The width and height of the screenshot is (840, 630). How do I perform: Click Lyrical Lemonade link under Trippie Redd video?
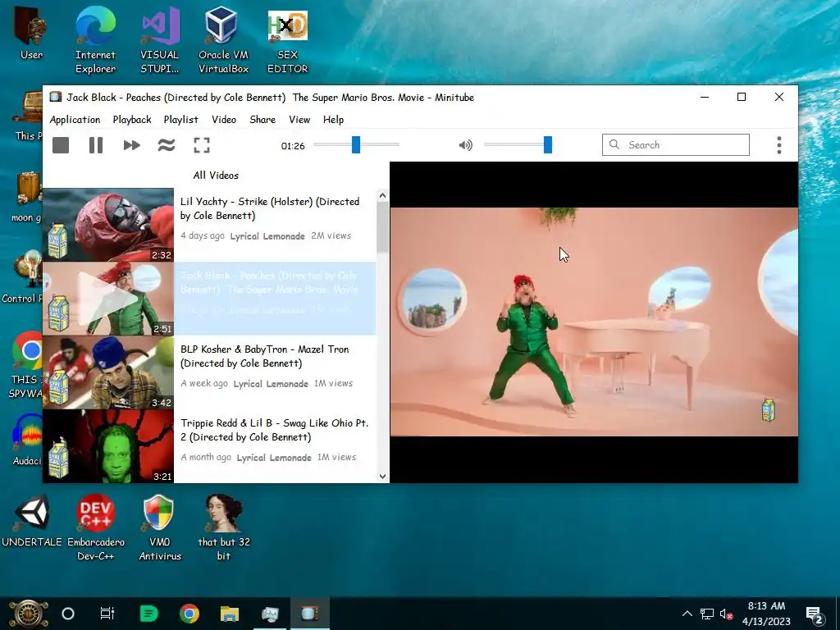pos(274,458)
